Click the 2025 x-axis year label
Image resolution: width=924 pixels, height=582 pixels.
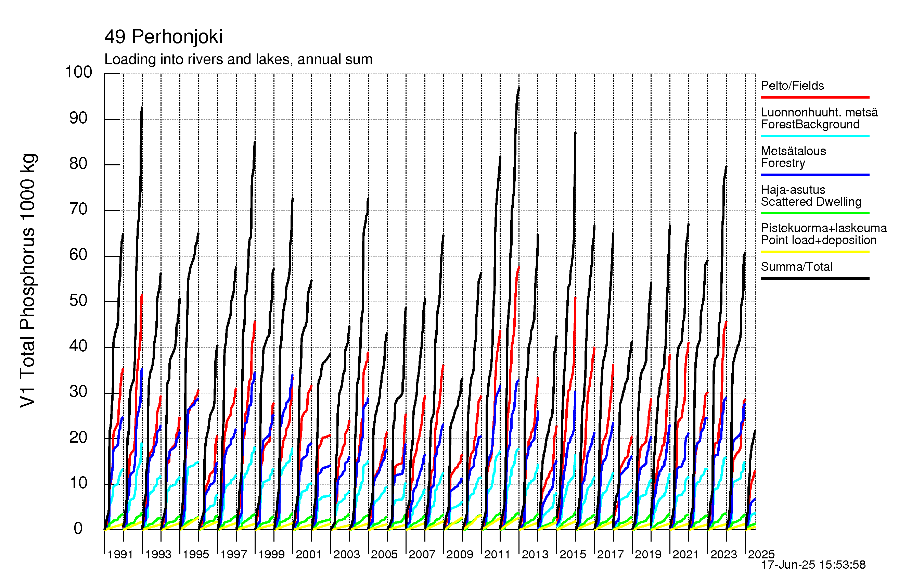point(761,554)
